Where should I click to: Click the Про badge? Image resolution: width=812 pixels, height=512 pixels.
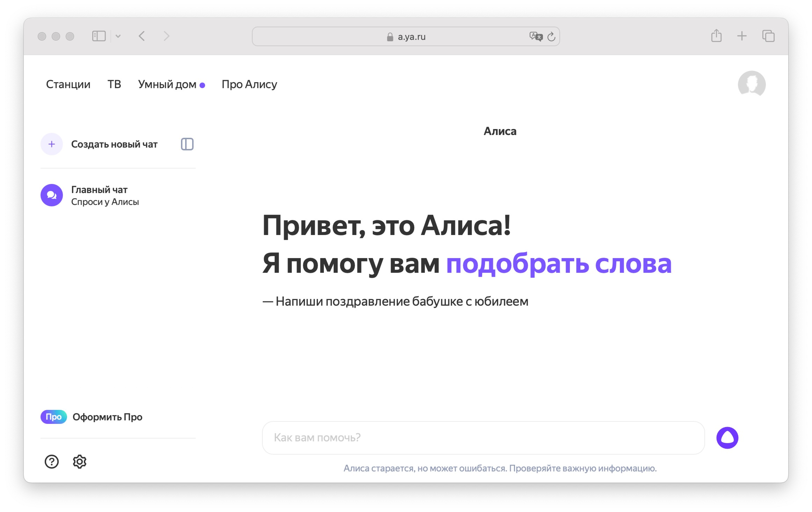(54, 417)
